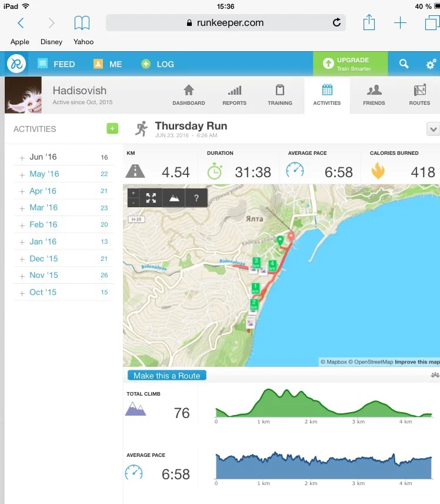Switch to the Training tab
Viewport: 440px width, 504px height.
pyautogui.click(x=280, y=95)
